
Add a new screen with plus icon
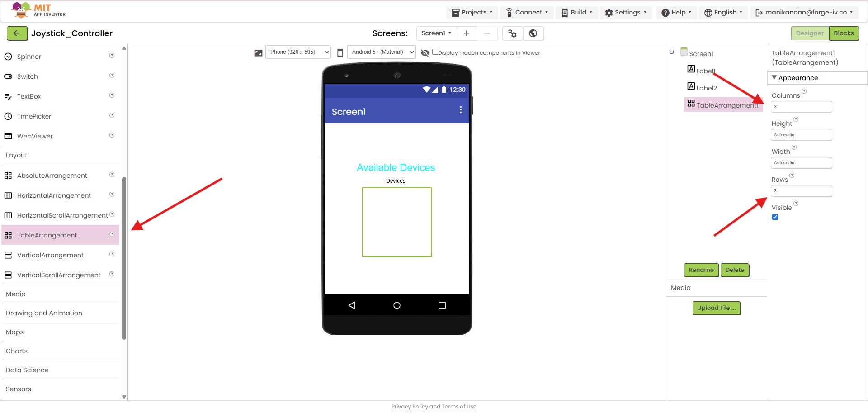pyautogui.click(x=467, y=33)
